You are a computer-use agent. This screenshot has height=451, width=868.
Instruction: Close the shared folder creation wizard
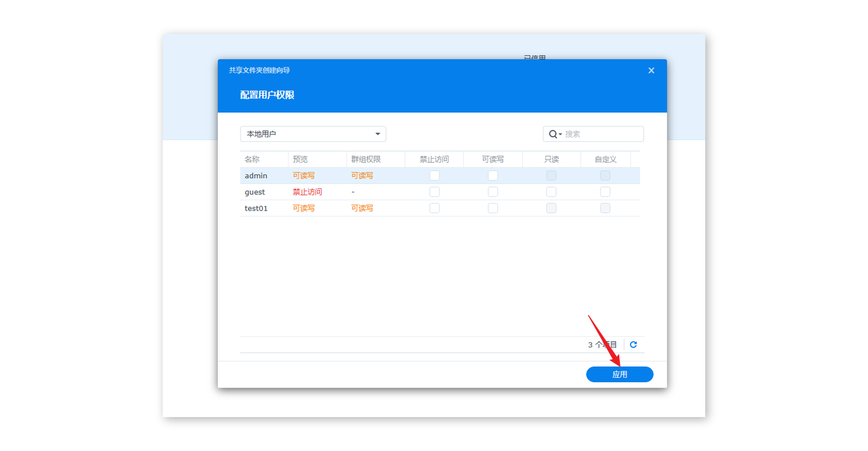(x=651, y=71)
